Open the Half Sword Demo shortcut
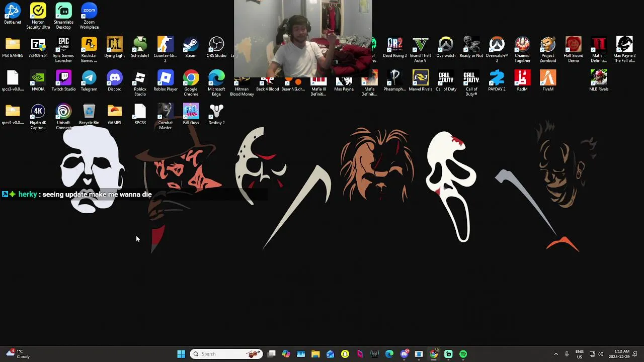The image size is (644, 362). pos(573,50)
